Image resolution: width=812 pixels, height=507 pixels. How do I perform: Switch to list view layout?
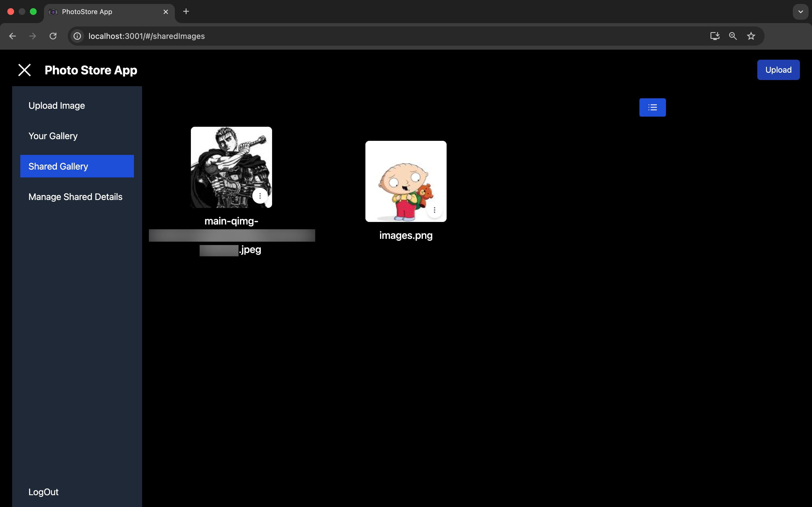pos(652,107)
